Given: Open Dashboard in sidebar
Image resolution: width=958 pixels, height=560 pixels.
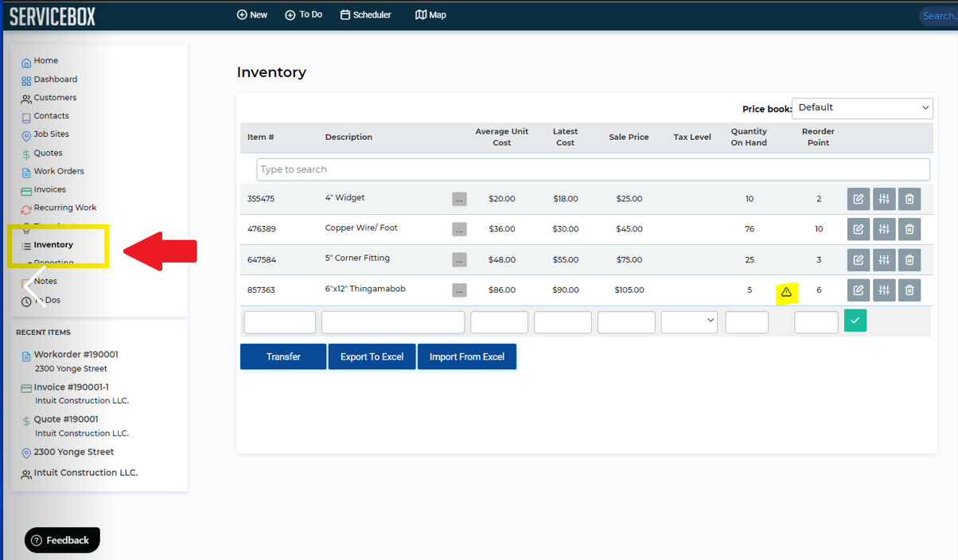Looking at the screenshot, I should pyautogui.click(x=55, y=80).
